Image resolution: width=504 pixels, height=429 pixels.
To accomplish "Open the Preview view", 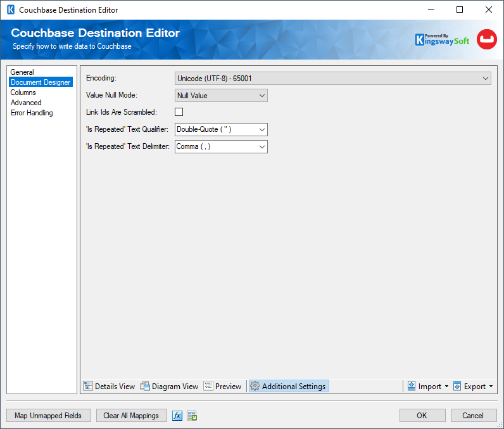I will pyautogui.click(x=222, y=386).
